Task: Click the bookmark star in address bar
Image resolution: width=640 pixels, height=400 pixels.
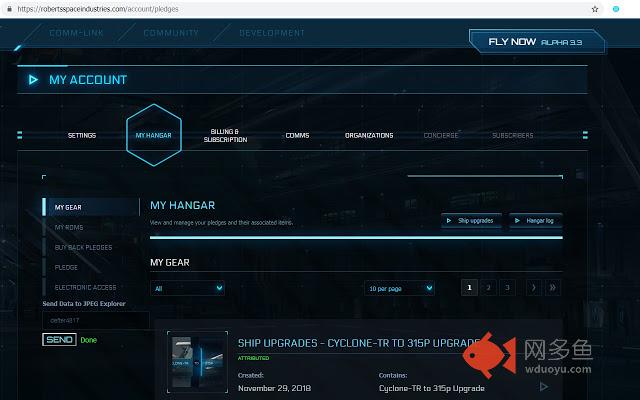Action: pos(595,9)
